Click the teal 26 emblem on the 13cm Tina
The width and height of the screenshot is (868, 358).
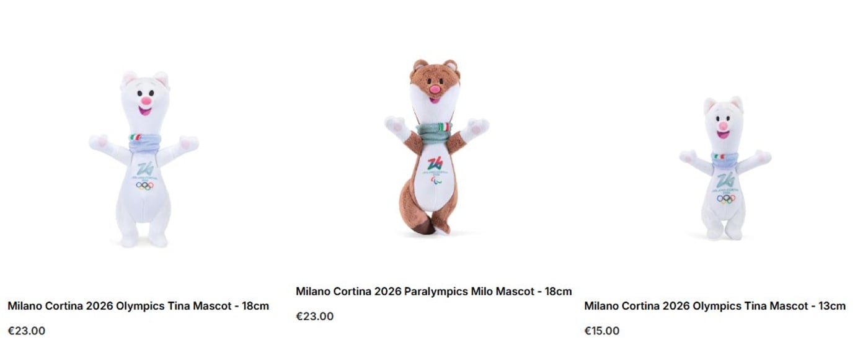pos(725,181)
